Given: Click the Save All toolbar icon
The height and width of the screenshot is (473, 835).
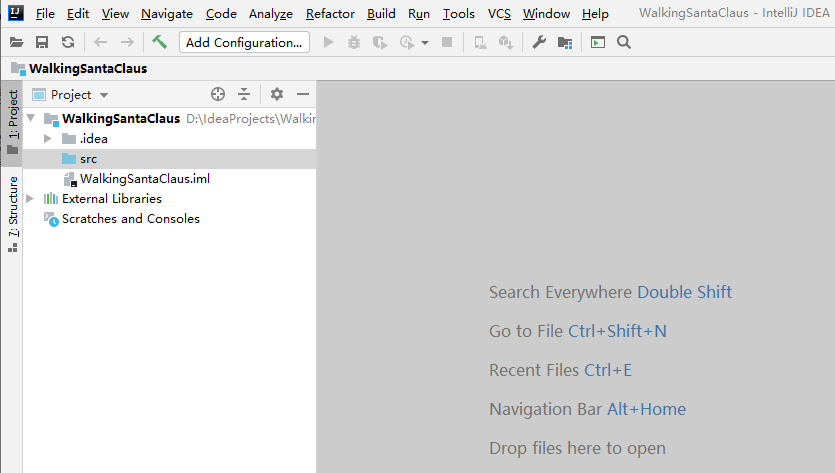Looking at the screenshot, I should [x=42, y=42].
